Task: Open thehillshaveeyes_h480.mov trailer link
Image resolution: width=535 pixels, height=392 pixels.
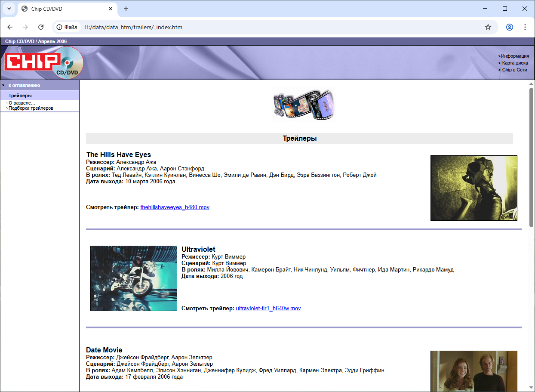Action: click(x=175, y=207)
